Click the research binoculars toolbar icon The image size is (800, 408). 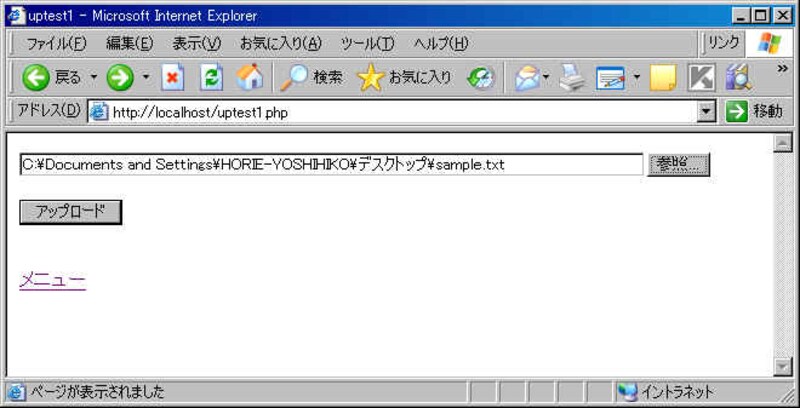click(738, 78)
